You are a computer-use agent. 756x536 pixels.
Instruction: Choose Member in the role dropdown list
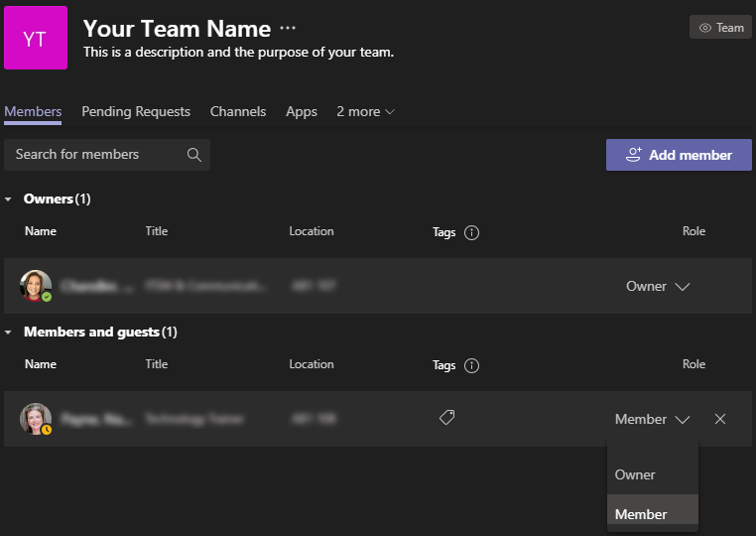(x=641, y=513)
